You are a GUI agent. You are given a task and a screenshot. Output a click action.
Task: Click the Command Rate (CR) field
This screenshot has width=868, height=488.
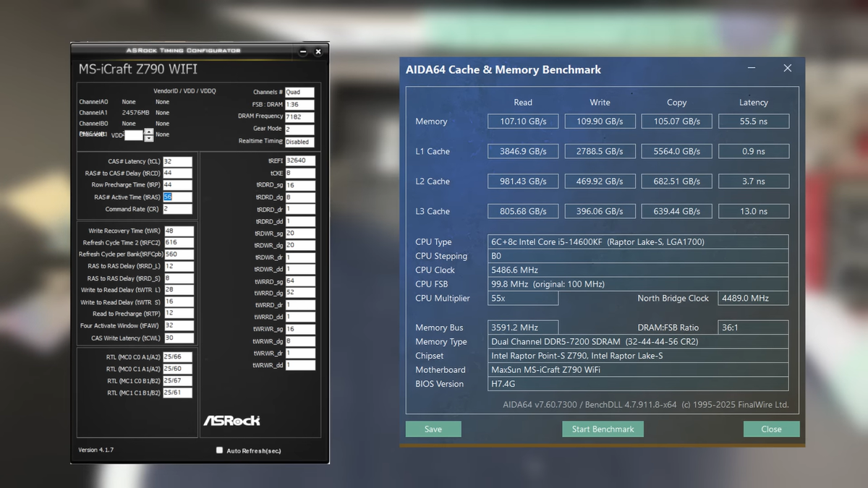point(178,209)
